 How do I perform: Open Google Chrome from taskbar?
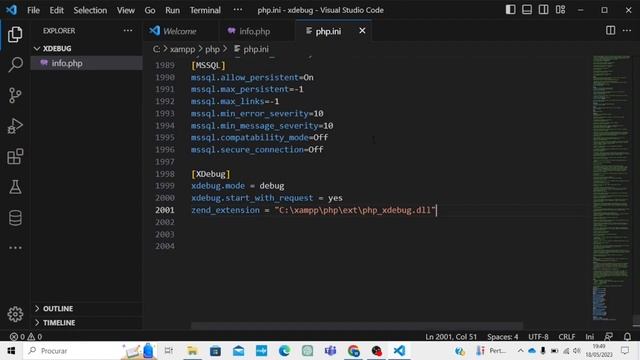[x=353, y=351]
